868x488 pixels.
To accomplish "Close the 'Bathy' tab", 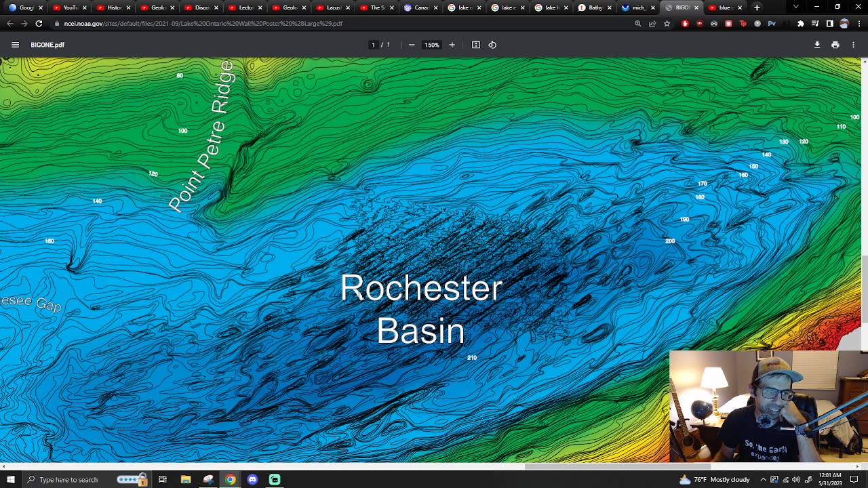I will coord(609,7).
